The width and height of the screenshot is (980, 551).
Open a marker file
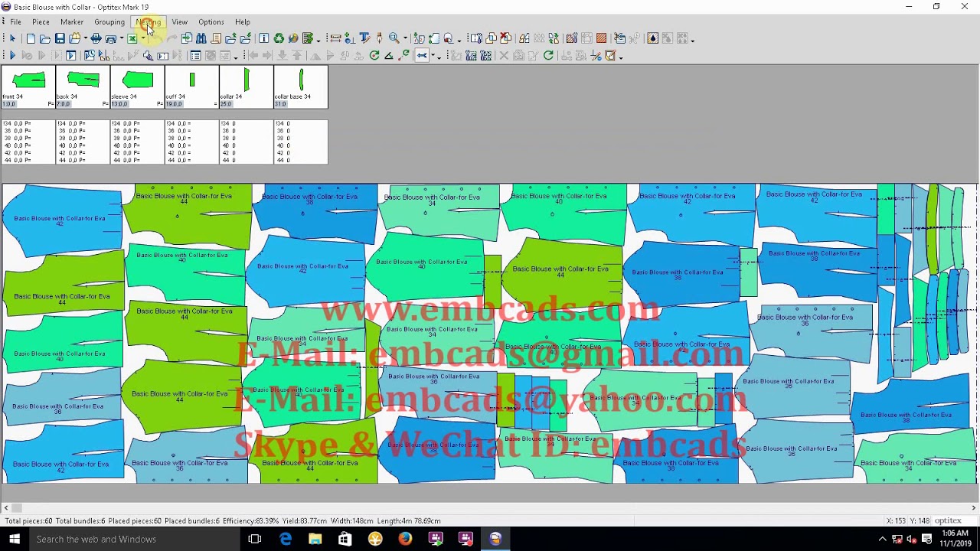tap(45, 38)
